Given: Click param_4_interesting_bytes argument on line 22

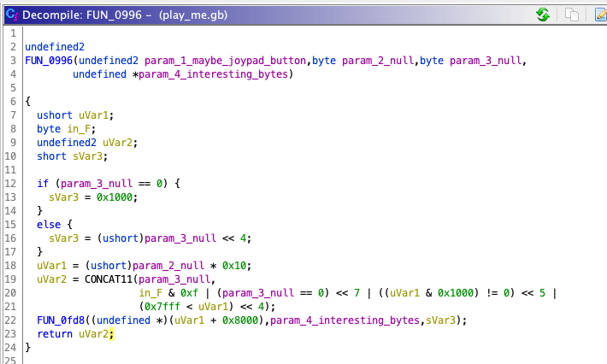Looking at the screenshot, I should point(345,320).
